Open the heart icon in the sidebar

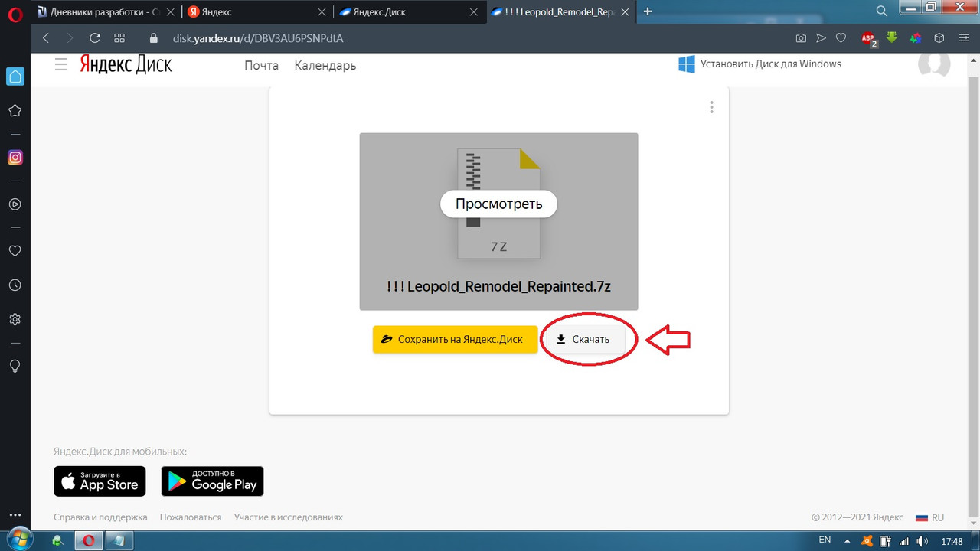(x=15, y=250)
